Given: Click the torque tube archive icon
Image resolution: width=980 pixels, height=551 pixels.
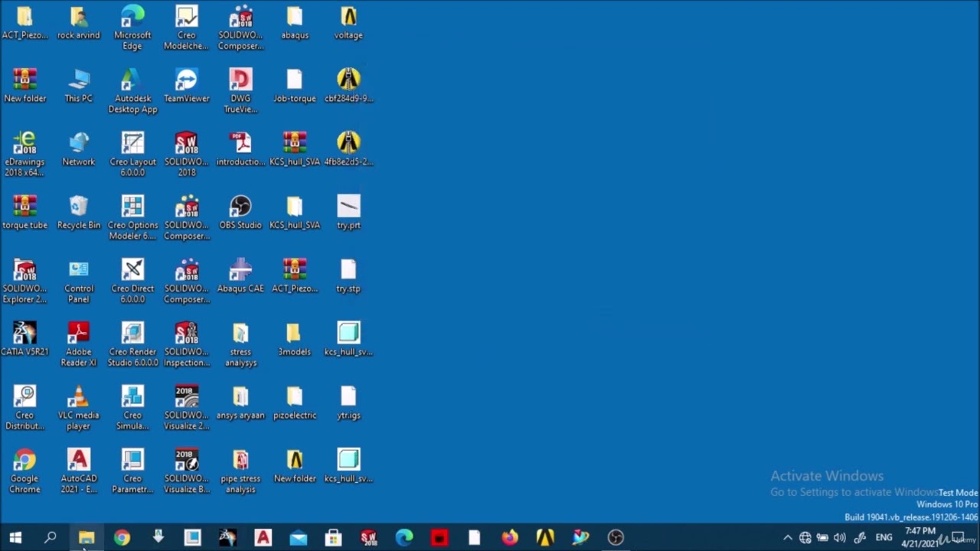Looking at the screenshot, I should tap(24, 212).
